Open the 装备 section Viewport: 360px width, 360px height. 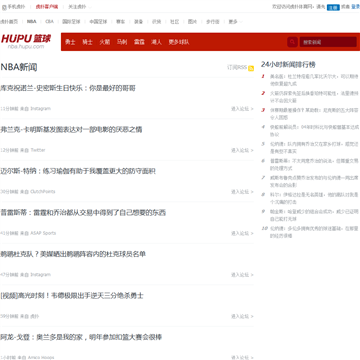tap(138, 22)
